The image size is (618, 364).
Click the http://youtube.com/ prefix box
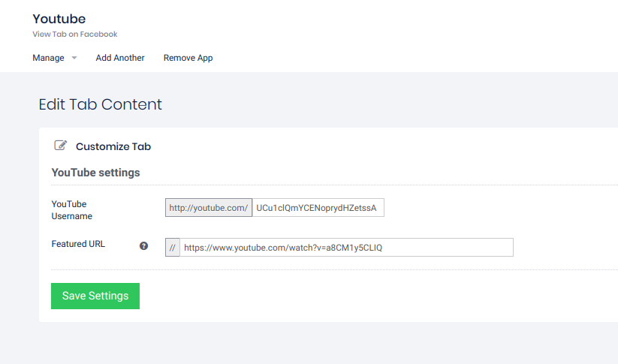(x=209, y=208)
